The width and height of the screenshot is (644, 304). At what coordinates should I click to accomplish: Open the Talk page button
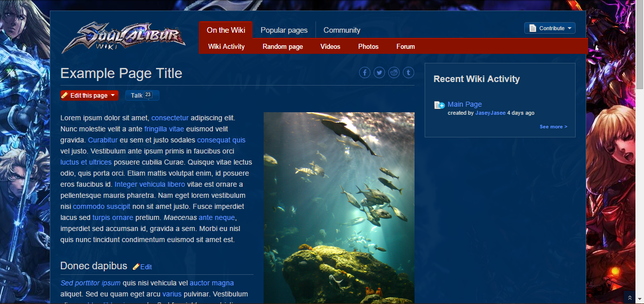point(141,96)
